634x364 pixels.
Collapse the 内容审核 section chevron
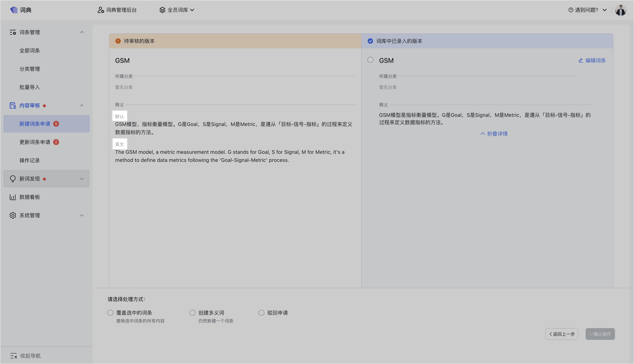click(x=82, y=105)
